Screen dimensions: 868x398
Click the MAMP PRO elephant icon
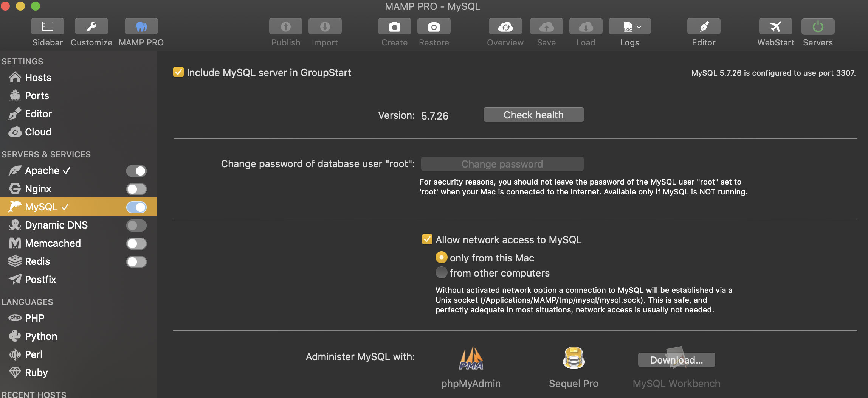pyautogui.click(x=141, y=26)
